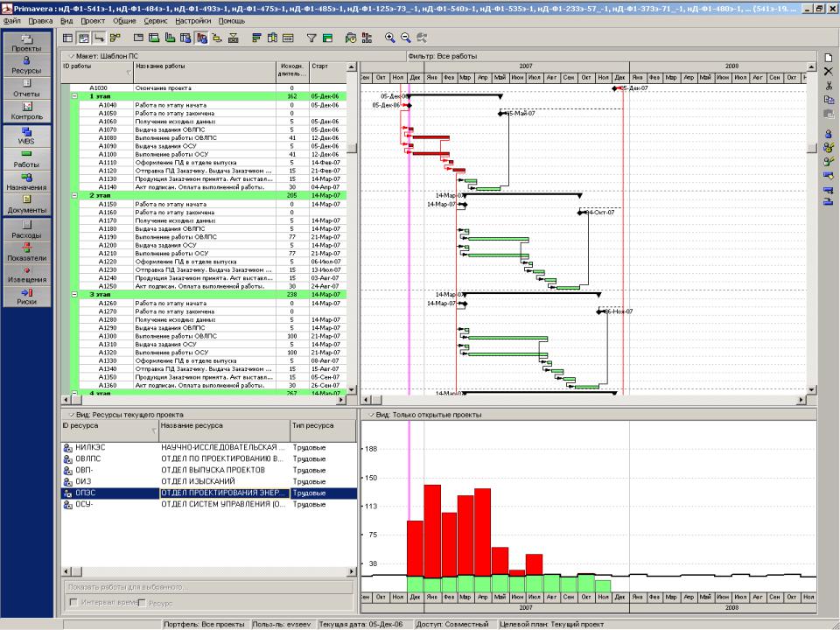Viewport: 840px width, 630px height.
Task: Open the Извещения sidebar section
Action: pyautogui.click(x=27, y=274)
